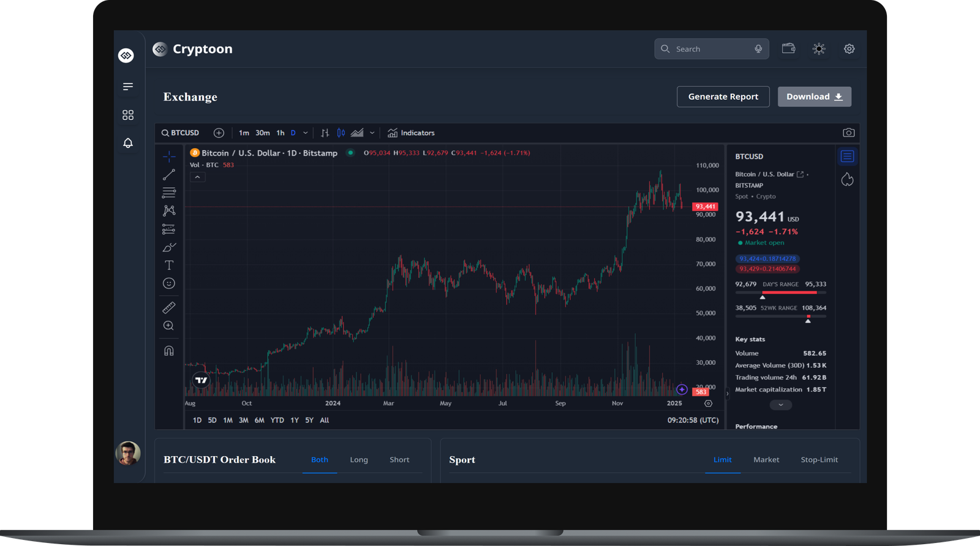Select candlestick chart style icon
980x546 pixels.
(x=341, y=133)
